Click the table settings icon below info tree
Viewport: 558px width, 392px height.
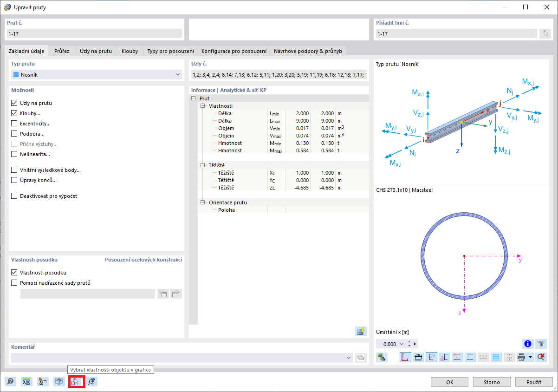point(361,331)
